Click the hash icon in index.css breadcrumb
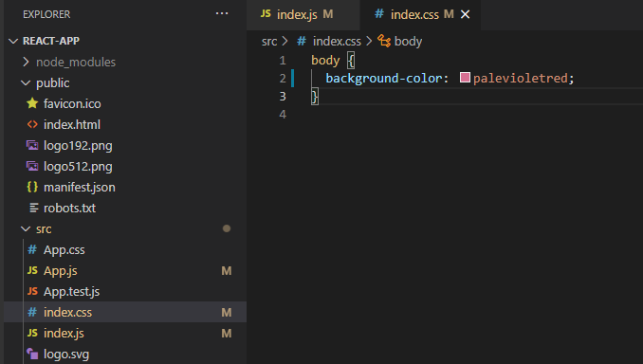This screenshot has height=364, width=643. click(302, 41)
